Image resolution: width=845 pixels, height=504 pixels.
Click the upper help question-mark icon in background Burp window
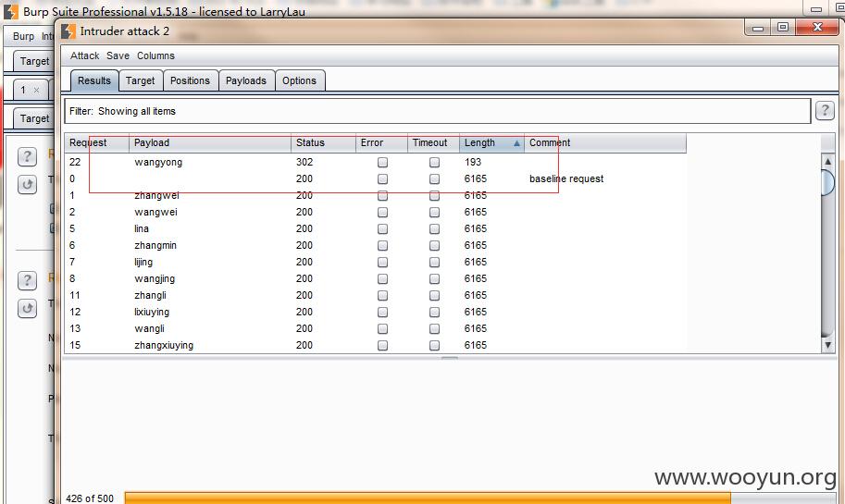27,156
